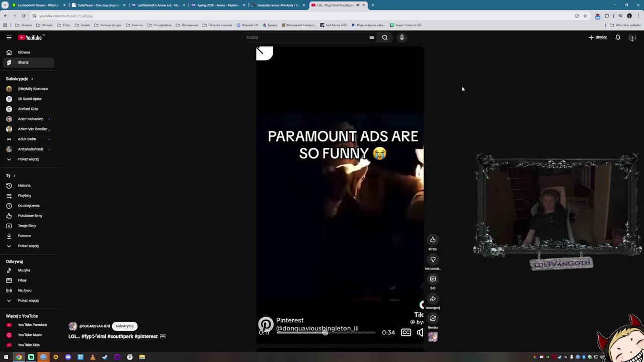This screenshot has width=644, height=362.
Task: Expand subscriptions with Pokaż więcej
Action: pyautogui.click(x=29, y=159)
